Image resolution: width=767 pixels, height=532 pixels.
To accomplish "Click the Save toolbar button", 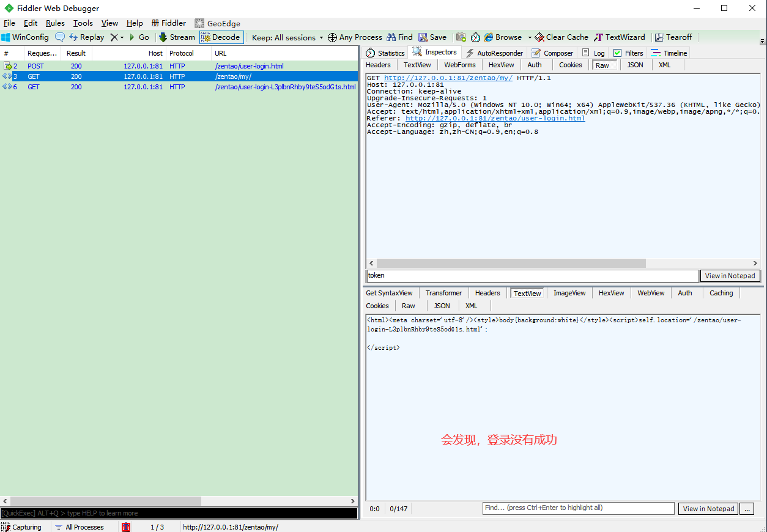I will click(x=432, y=37).
